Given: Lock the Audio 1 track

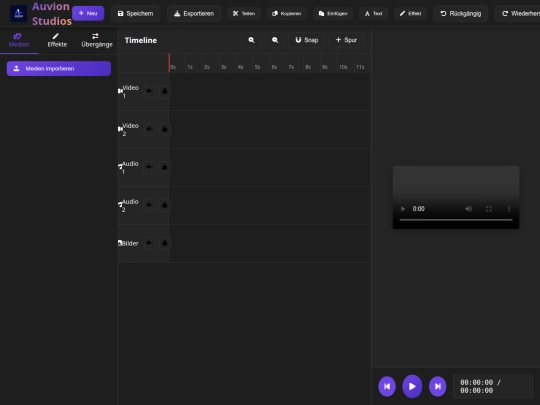Looking at the screenshot, I should coord(165,167).
